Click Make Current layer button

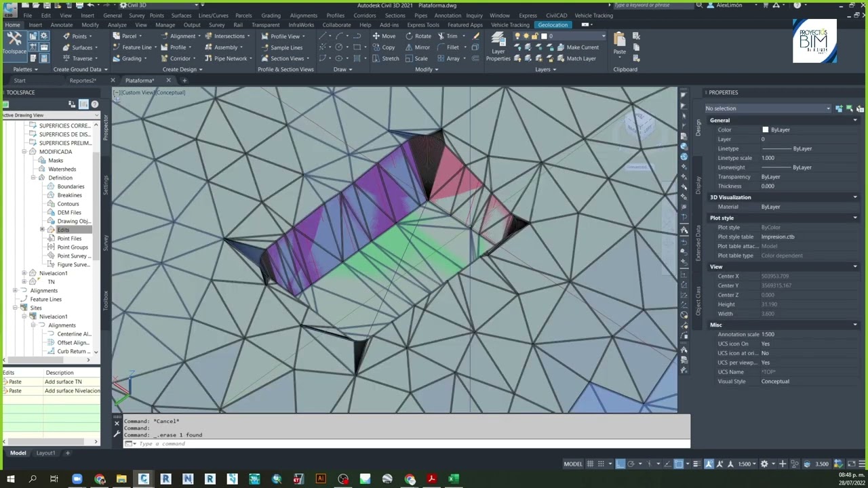577,47
